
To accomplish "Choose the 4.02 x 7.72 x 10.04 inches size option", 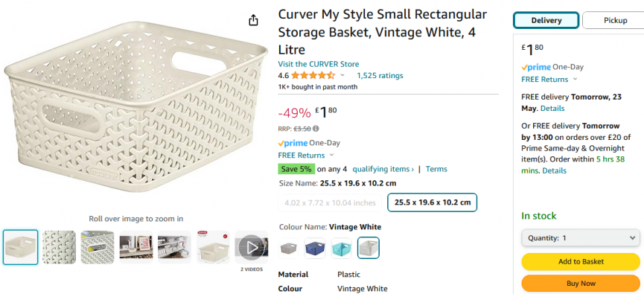I will click(330, 203).
